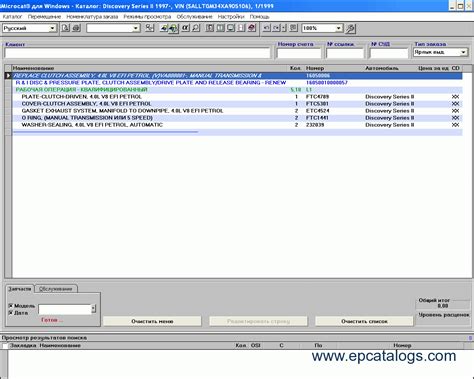Viewport: 474px width, 379px height.
Task: Select the COVER-CLUTCH ASSEMBLY row
Action: 237,104
